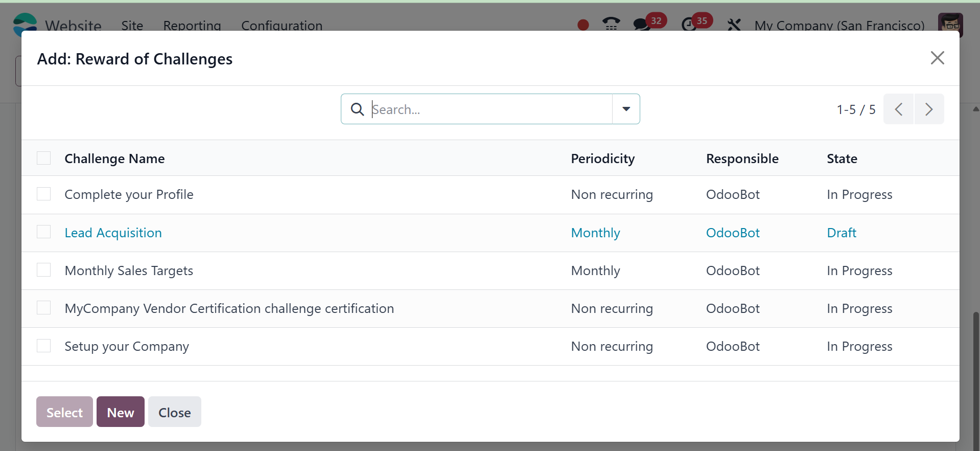
Task: Open the Configuration menu
Action: point(282,25)
